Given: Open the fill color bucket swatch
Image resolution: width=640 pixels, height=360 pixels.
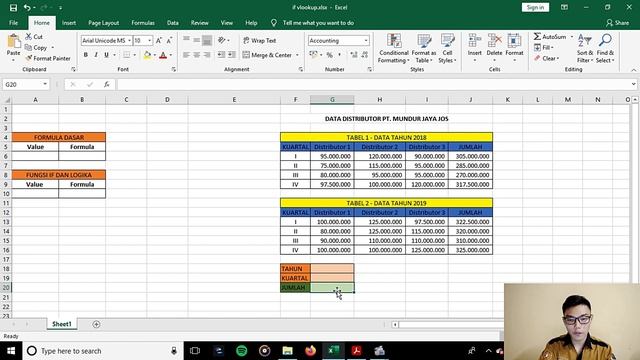Looking at the screenshot, I should (147, 55).
